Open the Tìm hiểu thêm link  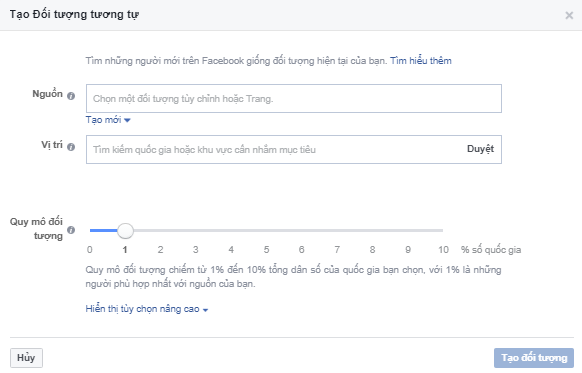(x=421, y=60)
